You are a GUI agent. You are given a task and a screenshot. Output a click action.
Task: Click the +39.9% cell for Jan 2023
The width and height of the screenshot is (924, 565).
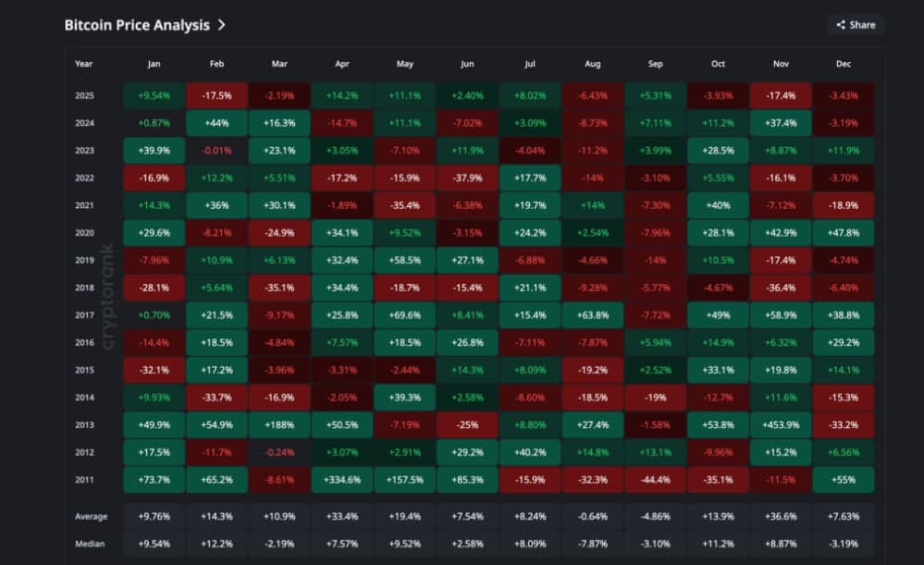154,151
